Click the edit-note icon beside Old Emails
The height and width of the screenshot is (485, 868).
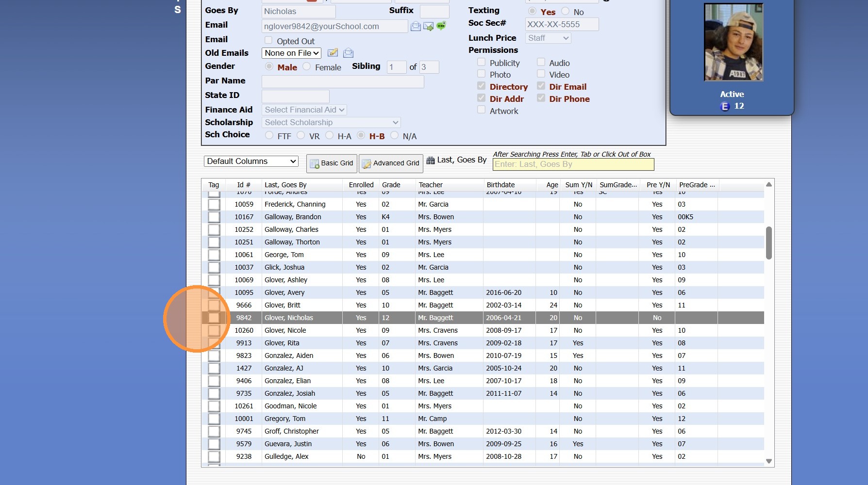(333, 53)
